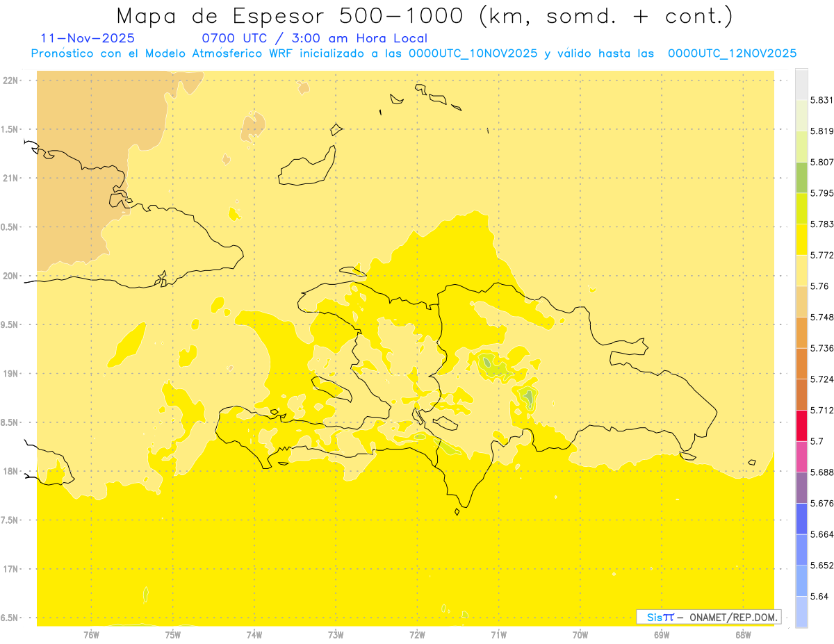Click the latitude label '21N'
The width and height of the screenshot is (834, 644).
(10, 178)
